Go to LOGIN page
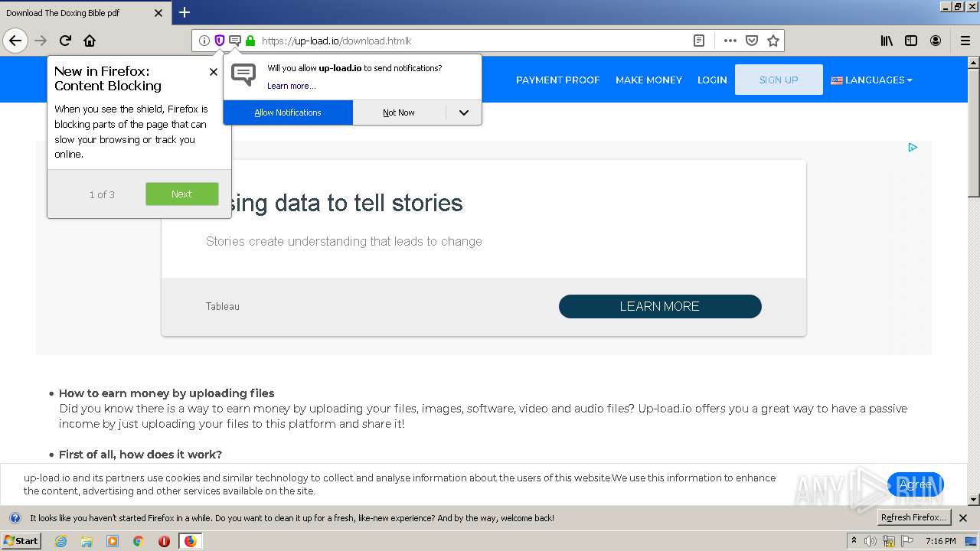 click(x=712, y=80)
